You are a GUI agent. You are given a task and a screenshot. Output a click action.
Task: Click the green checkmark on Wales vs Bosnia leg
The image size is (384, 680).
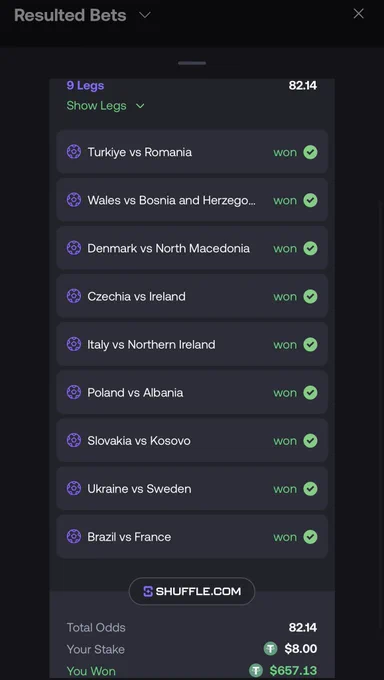(x=310, y=200)
